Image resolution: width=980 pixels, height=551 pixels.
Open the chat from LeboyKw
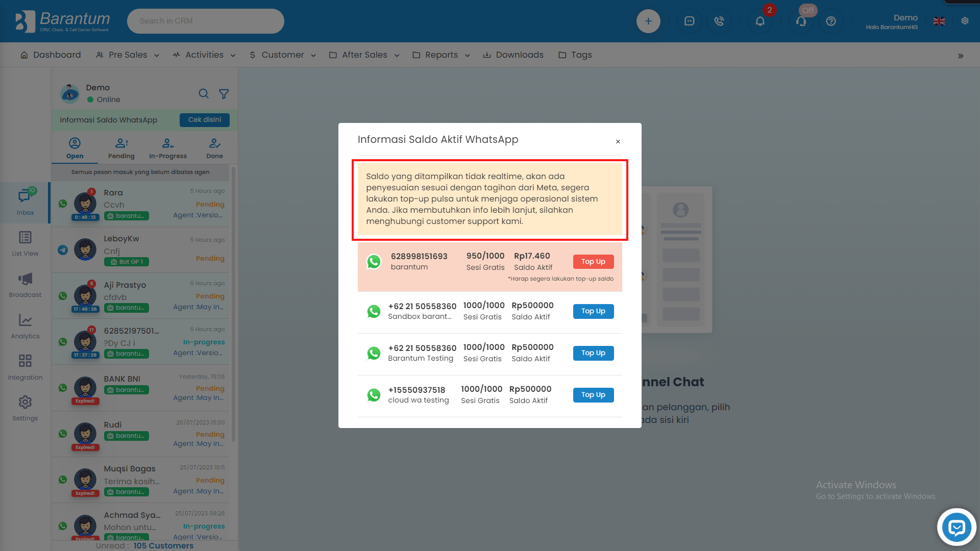[141, 250]
